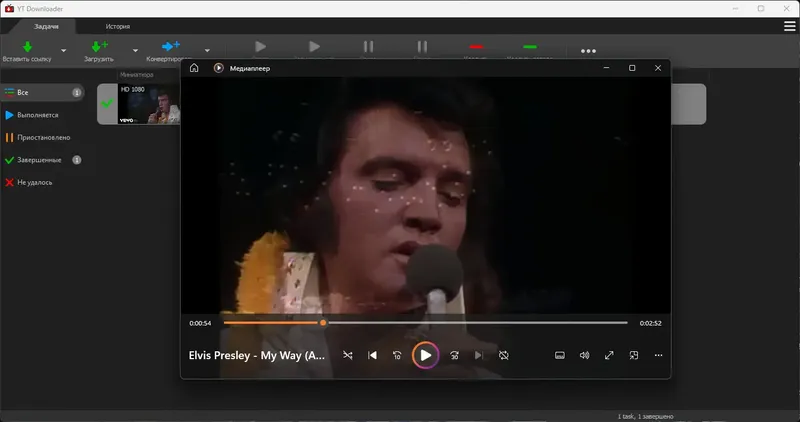Click the Paste link (Вставить ссылку) icon

28,47
